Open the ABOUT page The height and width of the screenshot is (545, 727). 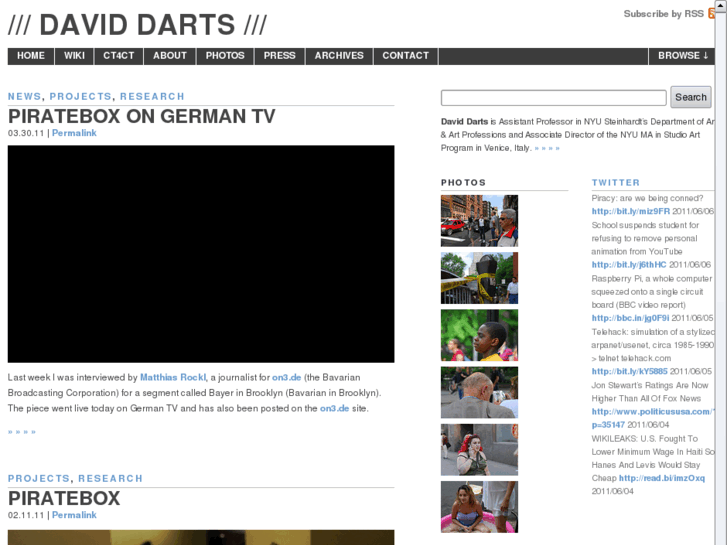click(x=170, y=56)
